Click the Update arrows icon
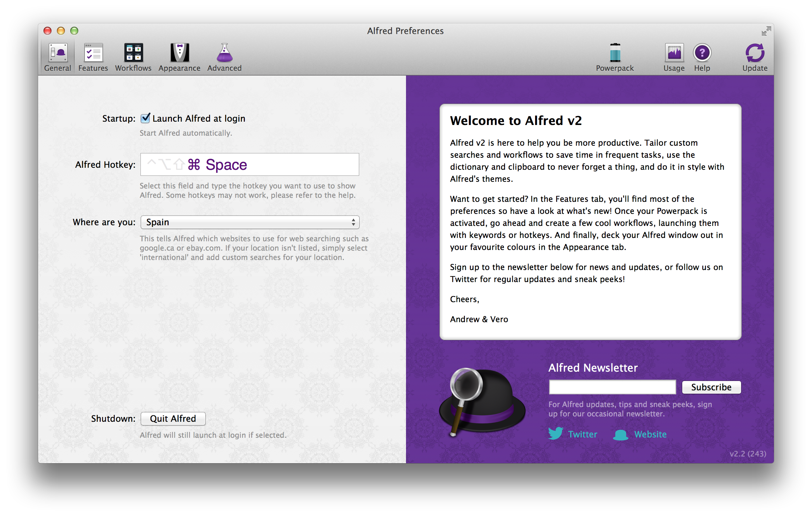The height and width of the screenshot is (516, 812). 755,53
